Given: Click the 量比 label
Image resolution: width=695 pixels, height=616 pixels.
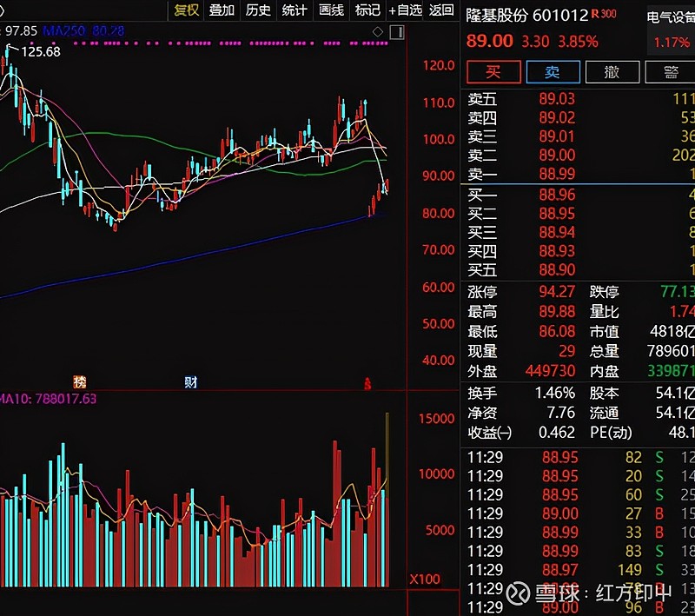Looking at the screenshot, I should click(x=604, y=312).
